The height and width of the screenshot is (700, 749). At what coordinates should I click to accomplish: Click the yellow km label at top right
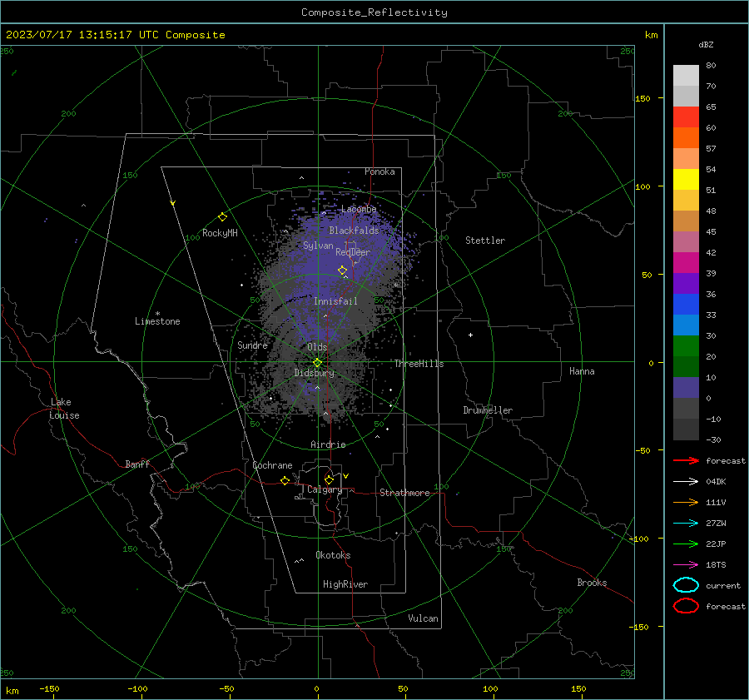pos(651,35)
